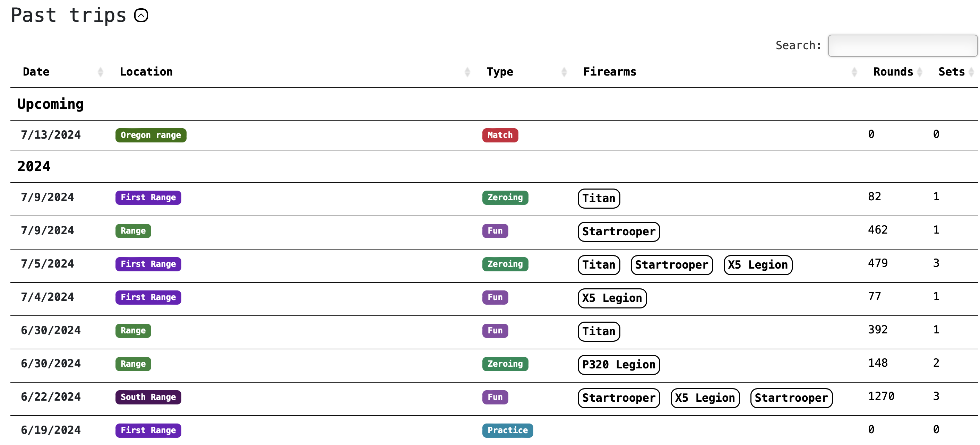
Task: Click Zeroing badge on 7/9/2024 First Range row
Action: click(505, 198)
